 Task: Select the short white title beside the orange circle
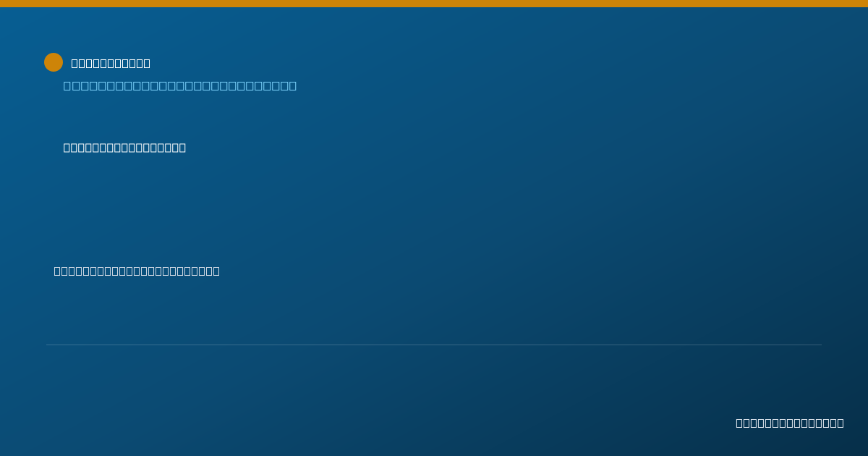111,63
